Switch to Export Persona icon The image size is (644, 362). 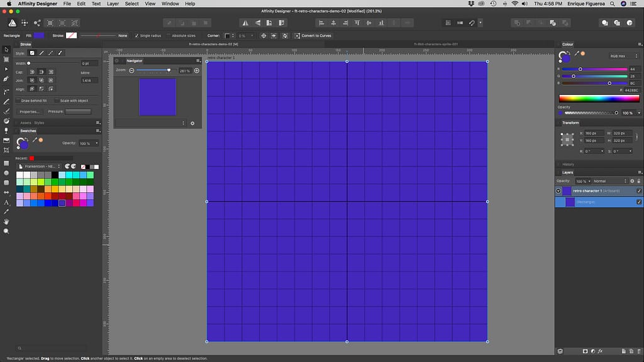point(37,23)
